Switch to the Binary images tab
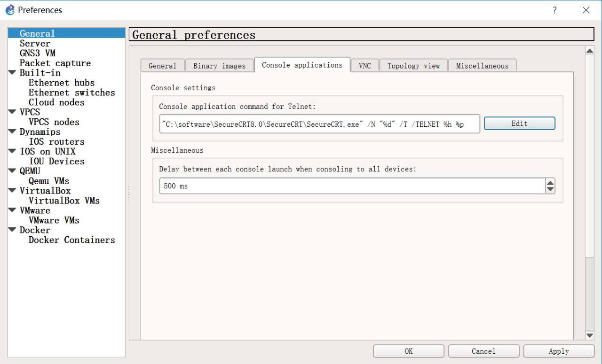 (x=219, y=66)
